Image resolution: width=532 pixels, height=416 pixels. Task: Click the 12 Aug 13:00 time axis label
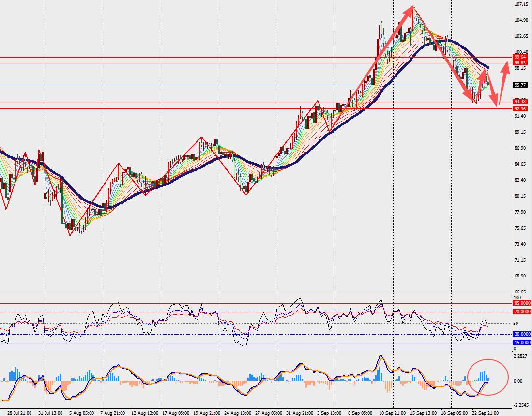tap(145, 413)
